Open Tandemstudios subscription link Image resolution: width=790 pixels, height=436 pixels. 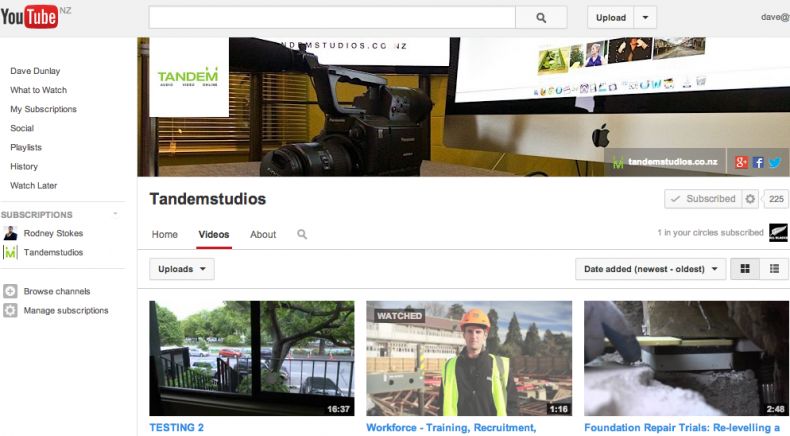[x=53, y=252]
